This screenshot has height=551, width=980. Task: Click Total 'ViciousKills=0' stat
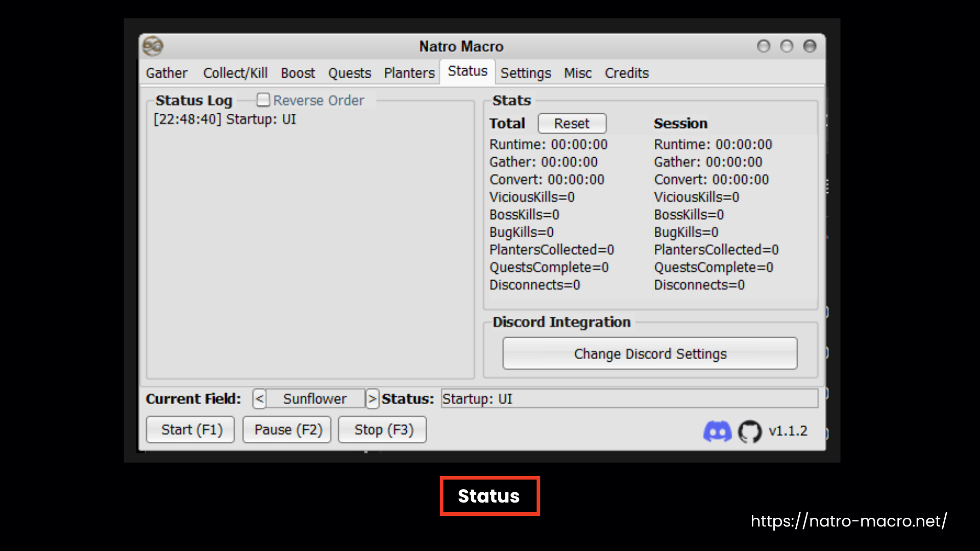pyautogui.click(x=532, y=197)
